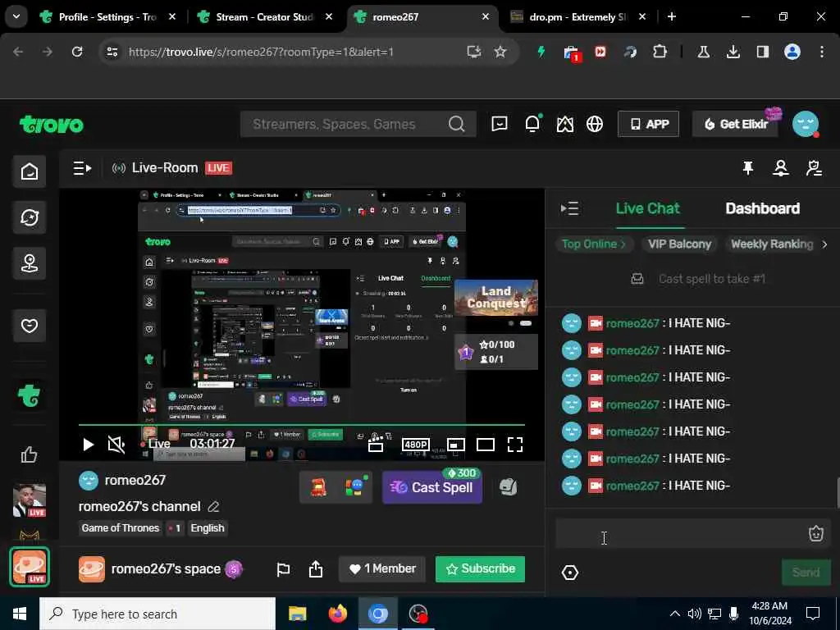Click the Get Elixir button

tap(736, 125)
